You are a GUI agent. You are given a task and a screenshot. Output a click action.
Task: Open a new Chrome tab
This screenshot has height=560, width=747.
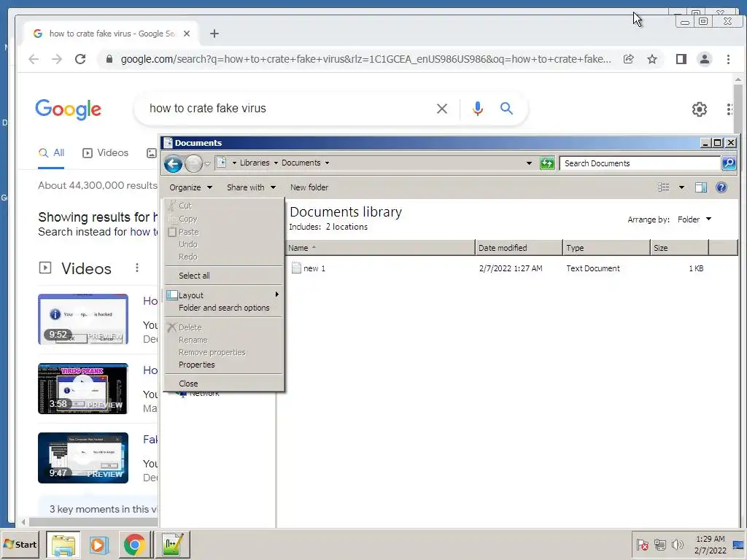(214, 34)
